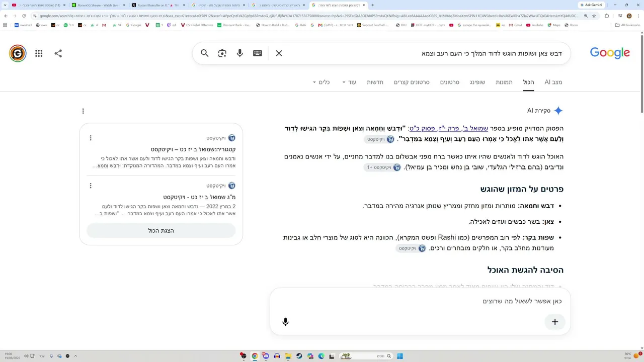Switch to 'סרטונים' videos tab
The width and height of the screenshot is (644, 362).
tap(449, 82)
